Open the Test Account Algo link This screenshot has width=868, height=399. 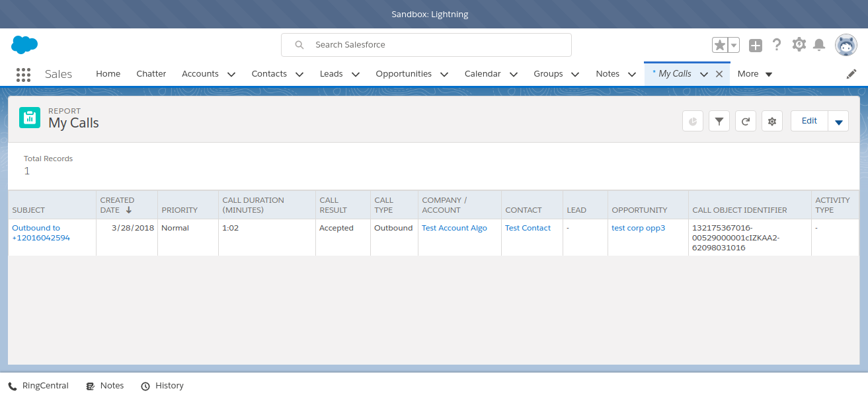pos(454,228)
